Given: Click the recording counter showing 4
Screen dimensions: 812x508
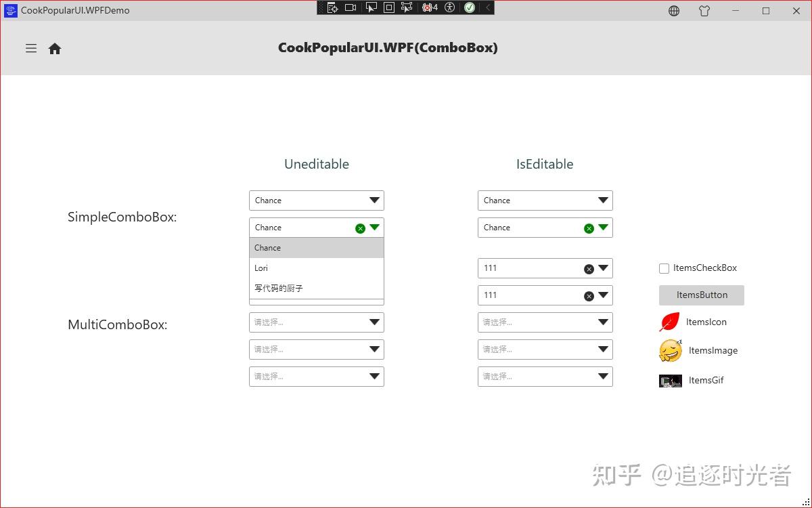Looking at the screenshot, I should 430,7.
